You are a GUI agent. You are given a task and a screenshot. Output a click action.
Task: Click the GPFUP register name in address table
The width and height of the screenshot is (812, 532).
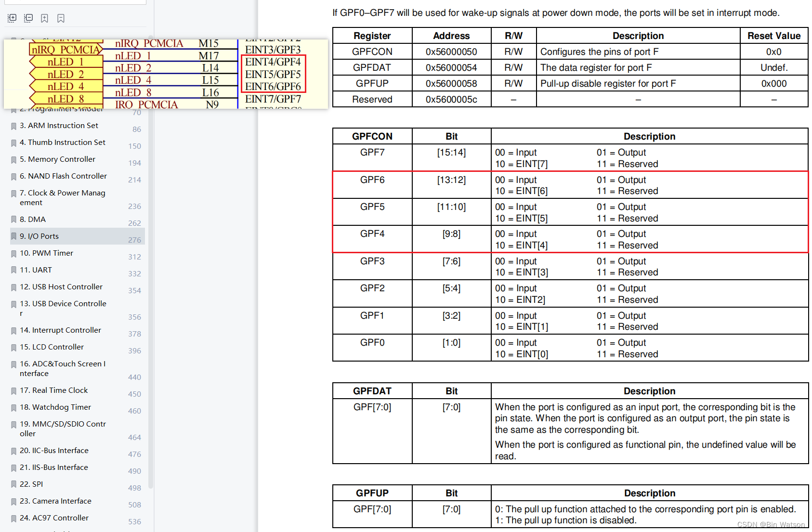pyautogui.click(x=372, y=83)
